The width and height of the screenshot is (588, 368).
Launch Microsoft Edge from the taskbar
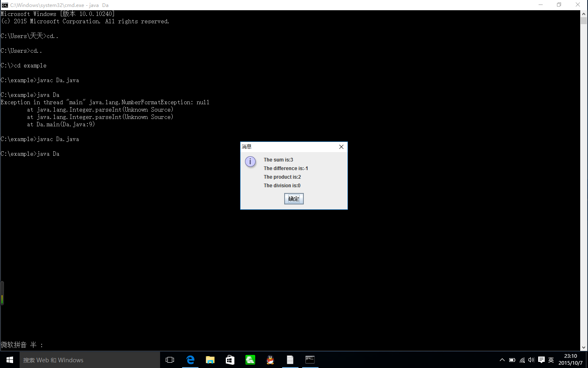[x=190, y=360]
